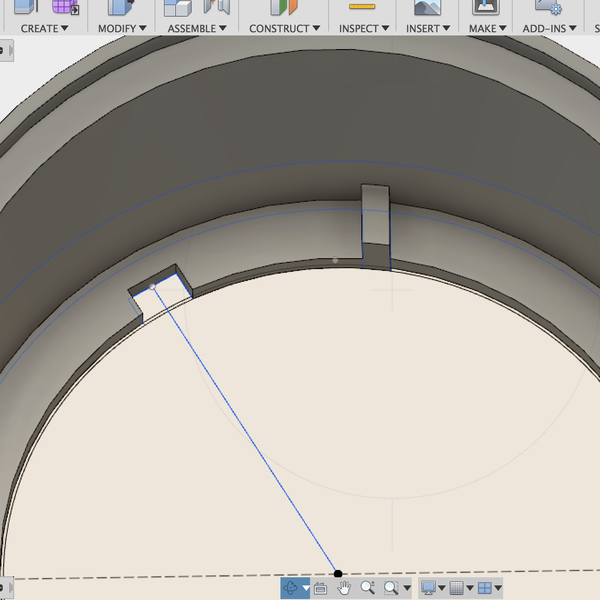The width and height of the screenshot is (600, 600).
Task: Click the plane icon above CONSTRUCT
Action: click(x=286, y=7)
